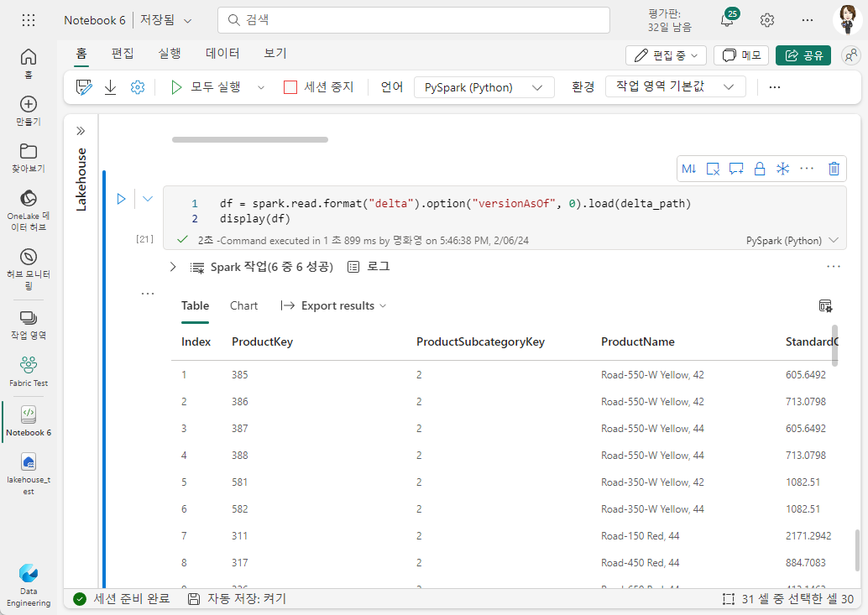The width and height of the screenshot is (868, 615).
Task: Click 세션 준비 완료 session status
Action: pyautogui.click(x=122, y=598)
